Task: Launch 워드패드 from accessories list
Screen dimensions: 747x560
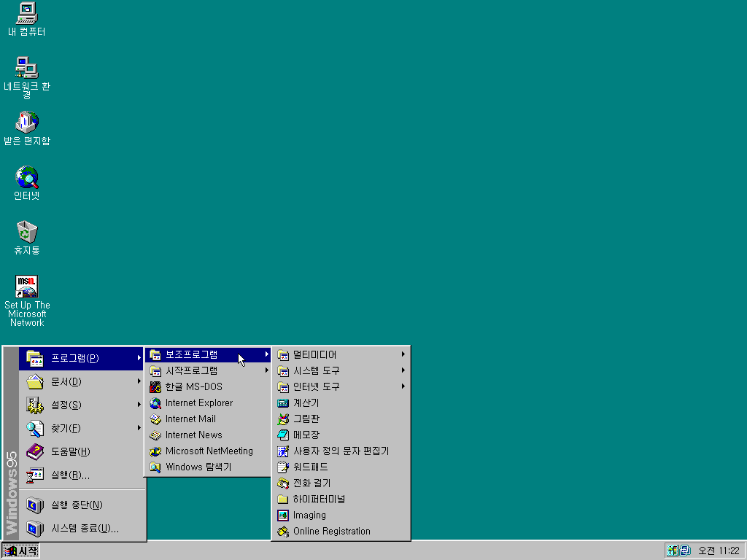Action: pyautogui.click(x=341, y=467)
